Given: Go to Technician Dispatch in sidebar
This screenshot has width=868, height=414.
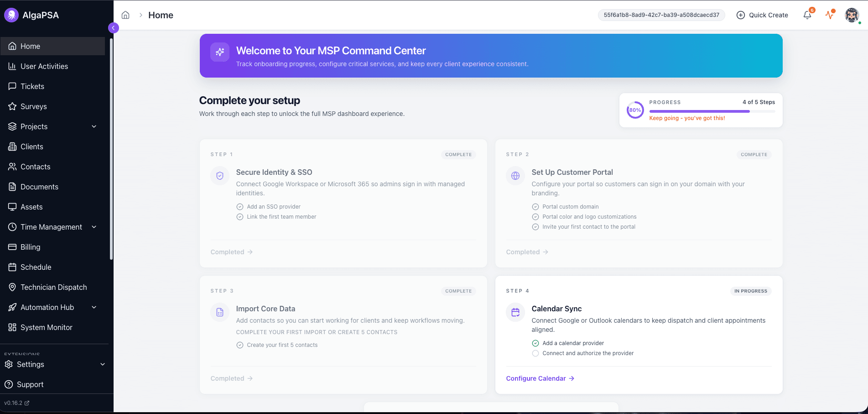Looking at the screenshot, I should (x=53, y=287).
